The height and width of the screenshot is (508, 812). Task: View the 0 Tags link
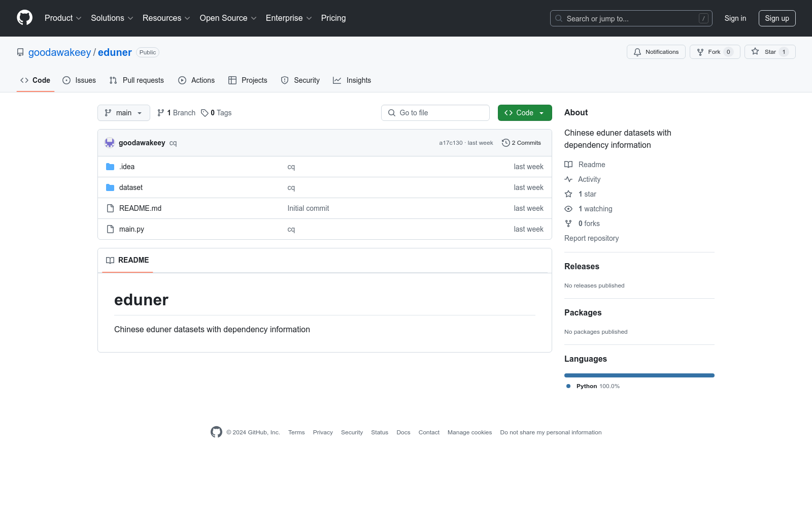click(x=216, y=113)
